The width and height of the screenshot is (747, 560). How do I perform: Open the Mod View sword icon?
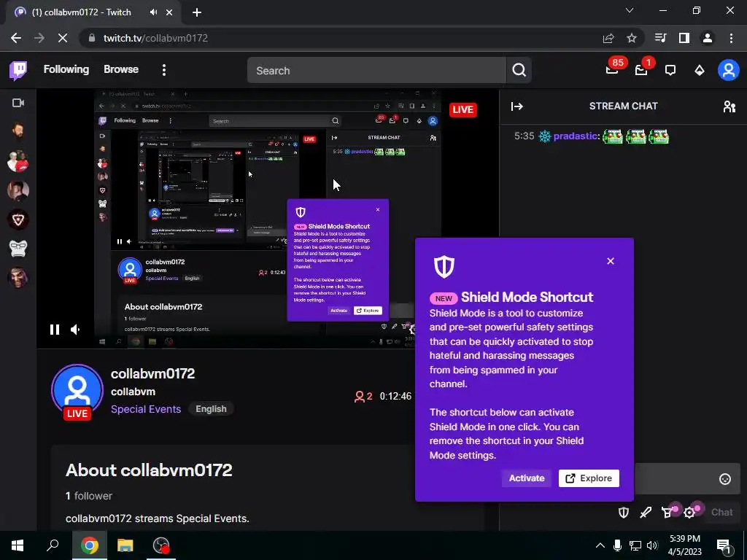[x=646, y=513]
